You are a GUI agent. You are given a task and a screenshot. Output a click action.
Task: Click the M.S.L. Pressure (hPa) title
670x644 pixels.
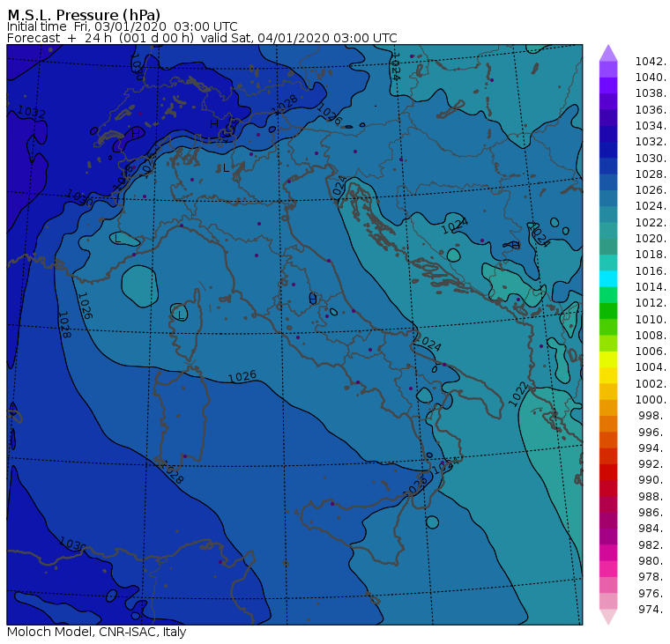click(x=84, y=15)
